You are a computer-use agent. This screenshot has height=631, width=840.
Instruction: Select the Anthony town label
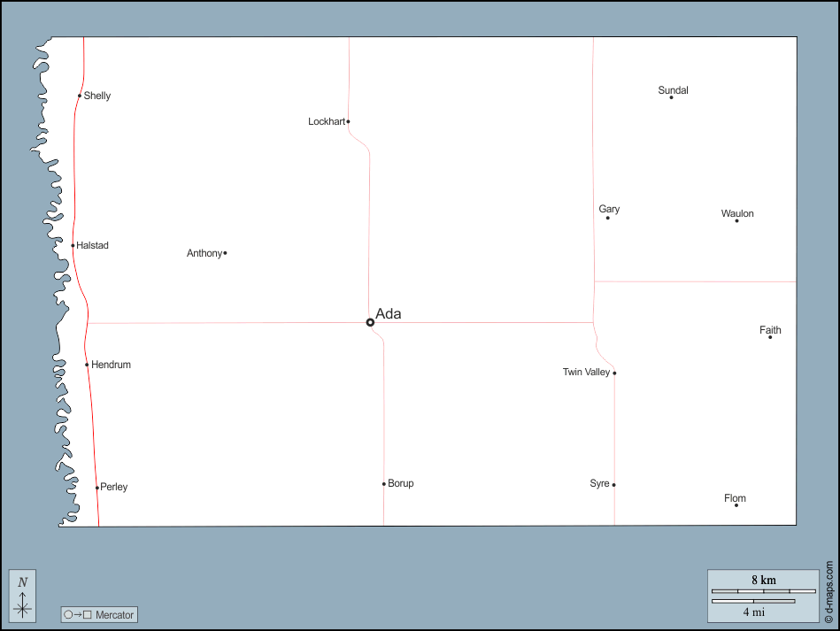pos(204,253)
